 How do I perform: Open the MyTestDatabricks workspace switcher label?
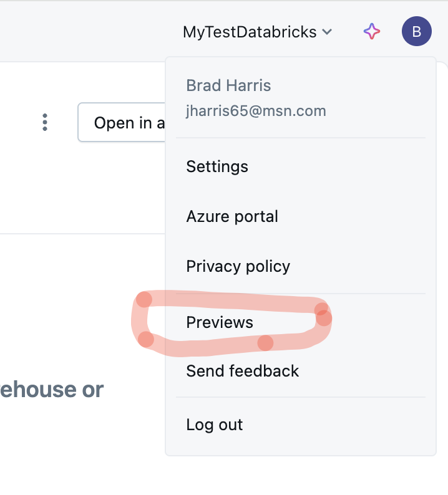[250, 32]
